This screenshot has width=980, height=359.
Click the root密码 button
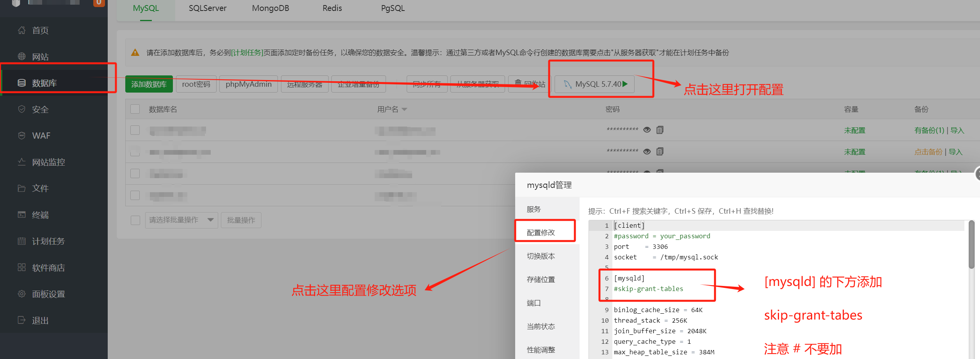pos(196,84)
